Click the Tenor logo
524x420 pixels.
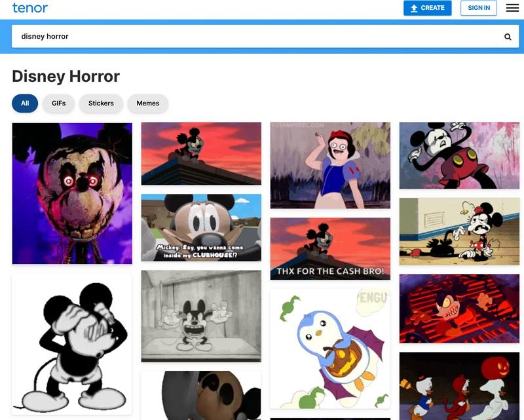(x=30, y=8)
